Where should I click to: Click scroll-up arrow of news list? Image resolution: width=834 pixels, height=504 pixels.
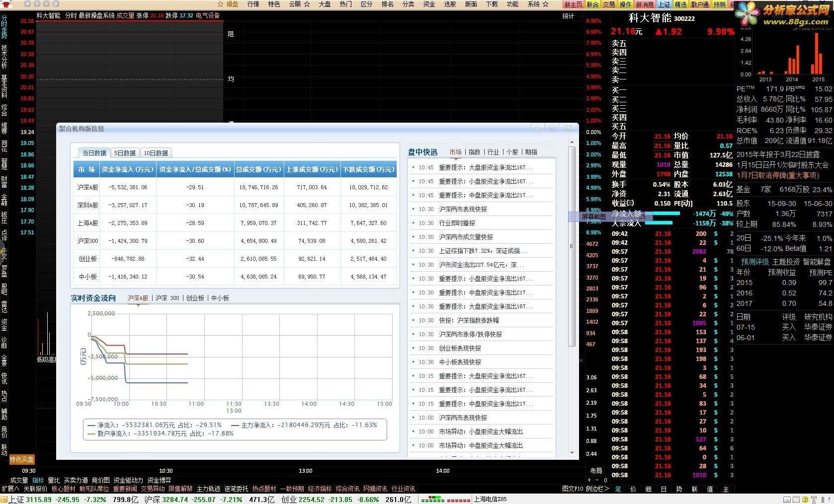coord(572,143)
